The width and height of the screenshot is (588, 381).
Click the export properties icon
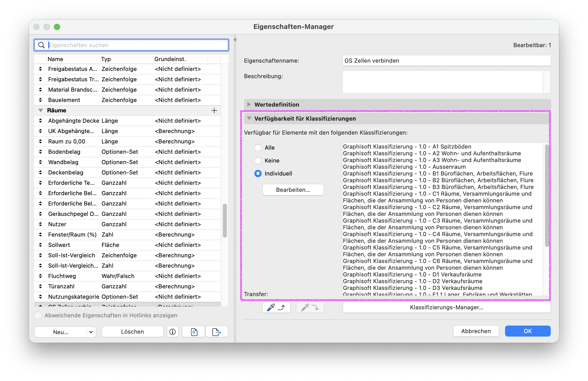pyautogui.click(x=217, y=332)
